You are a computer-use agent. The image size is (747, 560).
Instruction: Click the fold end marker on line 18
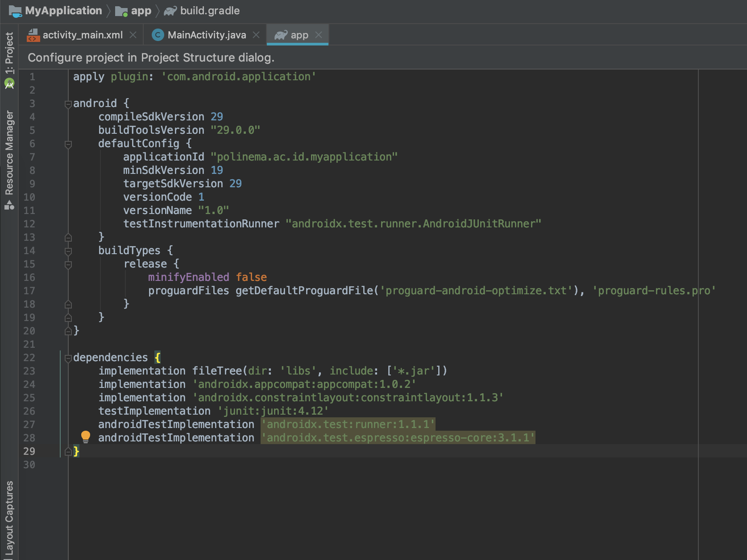[68, 304]
